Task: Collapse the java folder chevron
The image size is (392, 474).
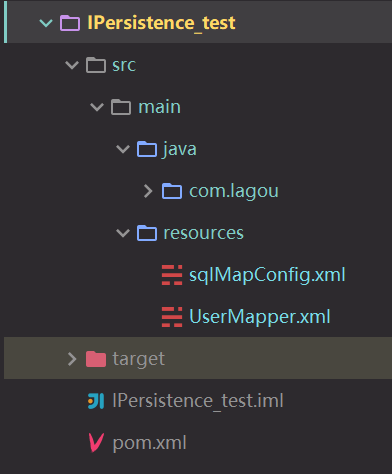Action: [123, 149]
